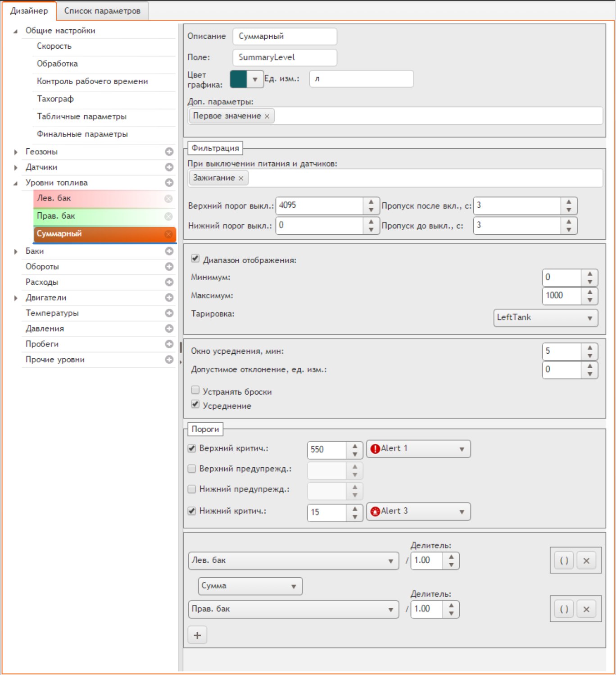
Task: Add a new item to Расходы
Action: 169,282
